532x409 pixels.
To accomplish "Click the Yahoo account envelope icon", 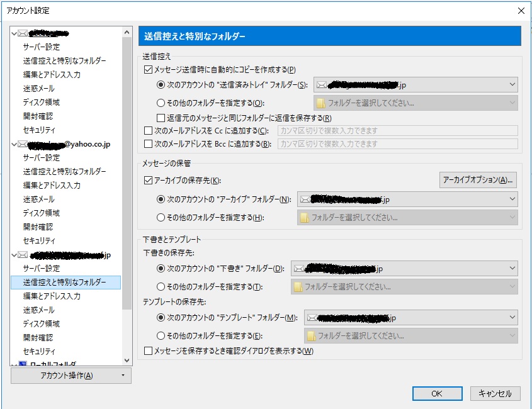I will (x=23, y=144).
